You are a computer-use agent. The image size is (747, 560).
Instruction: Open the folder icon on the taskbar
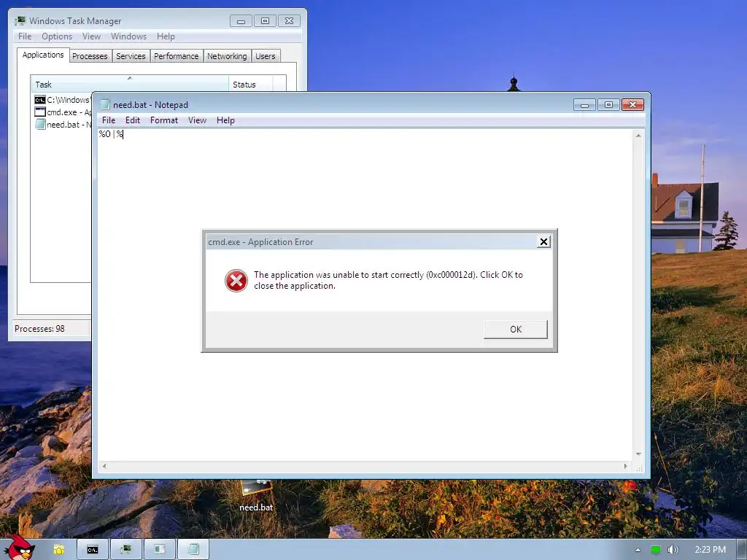(x=58, y=550)
